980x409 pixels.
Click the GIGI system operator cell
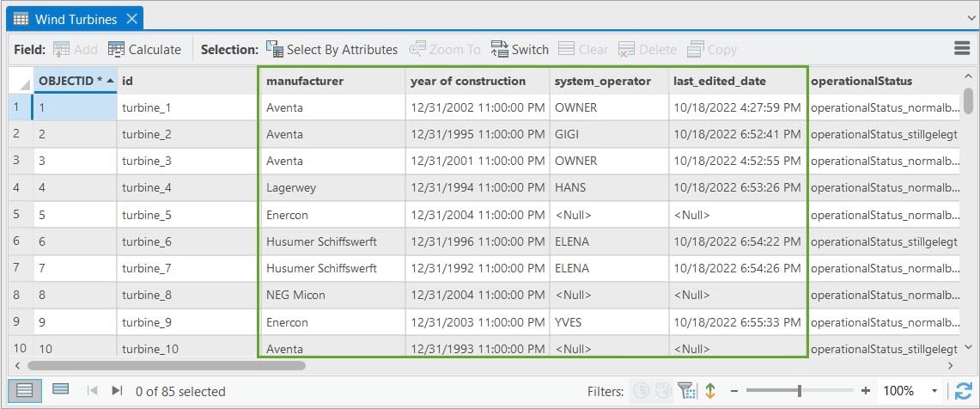tap(609, 134)
